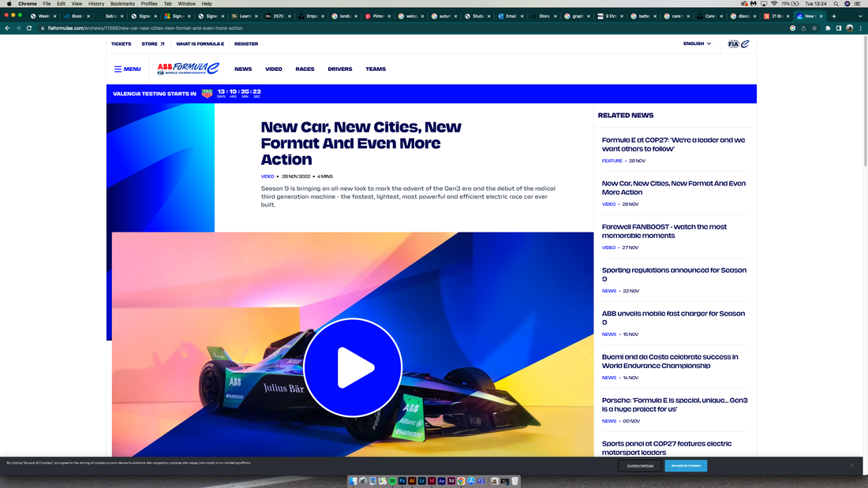This screenshot has width=868, height=488.
Task: Click the browser address bar URL
Action: coord(145,28)
